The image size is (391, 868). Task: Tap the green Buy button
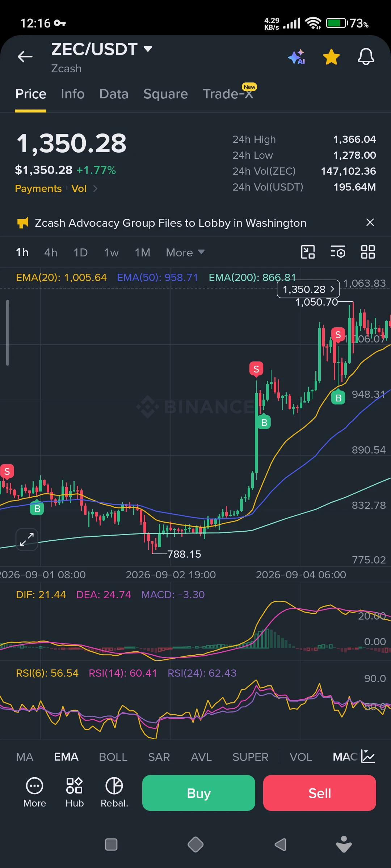pyautogui.click(x=199, y=793)
